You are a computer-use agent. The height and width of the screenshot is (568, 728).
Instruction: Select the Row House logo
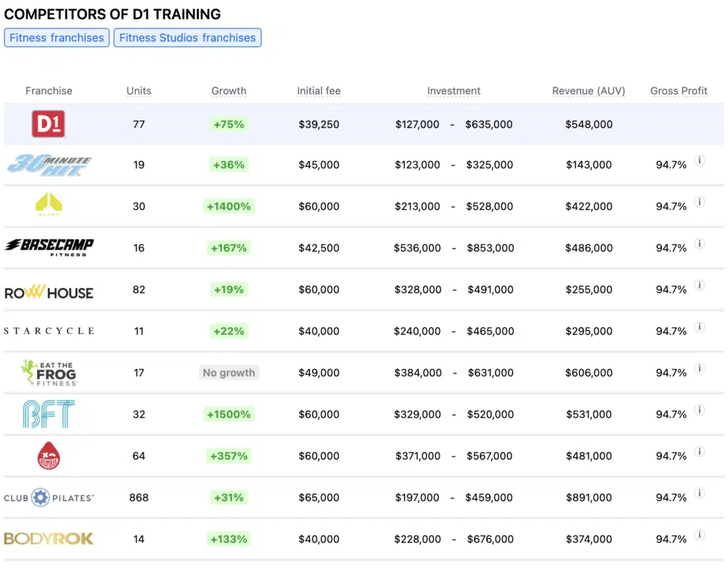(x=48, y=292)
